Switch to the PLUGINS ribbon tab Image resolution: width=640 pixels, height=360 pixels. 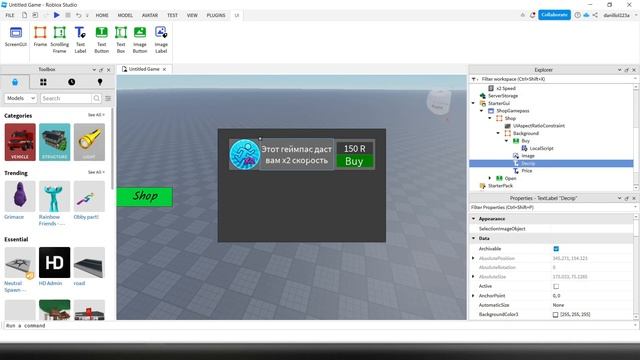coord(216,15)
